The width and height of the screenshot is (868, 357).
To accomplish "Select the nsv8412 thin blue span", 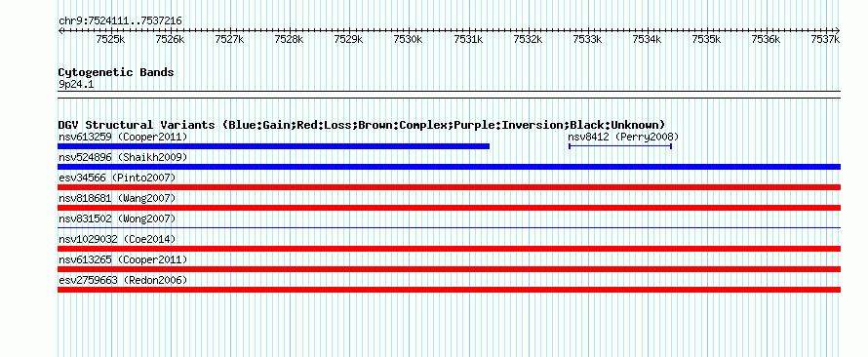I will [620, 146].
